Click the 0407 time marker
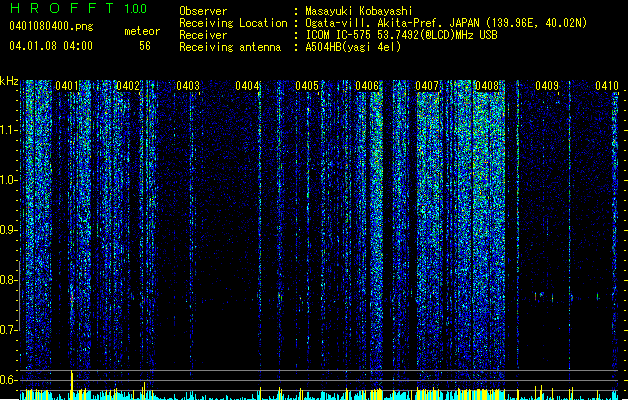This screenshot has width=629, height=400. pos(427,86)
